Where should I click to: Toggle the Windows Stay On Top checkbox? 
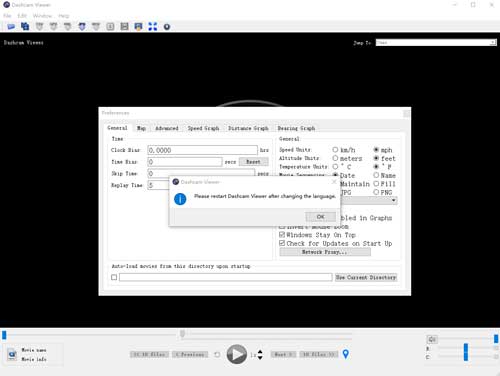pyautogui.click(x=282, y=235)
